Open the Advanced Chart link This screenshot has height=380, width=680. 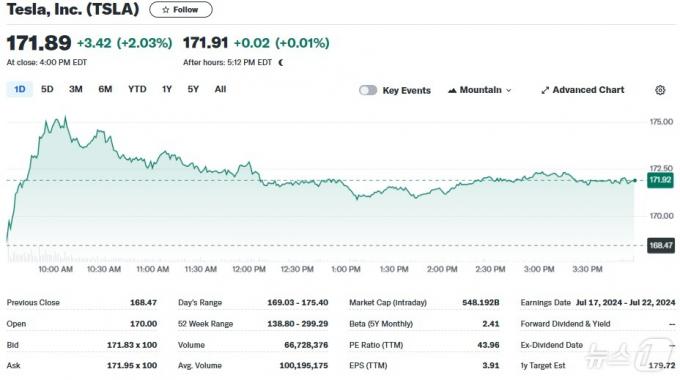[582, 90]
